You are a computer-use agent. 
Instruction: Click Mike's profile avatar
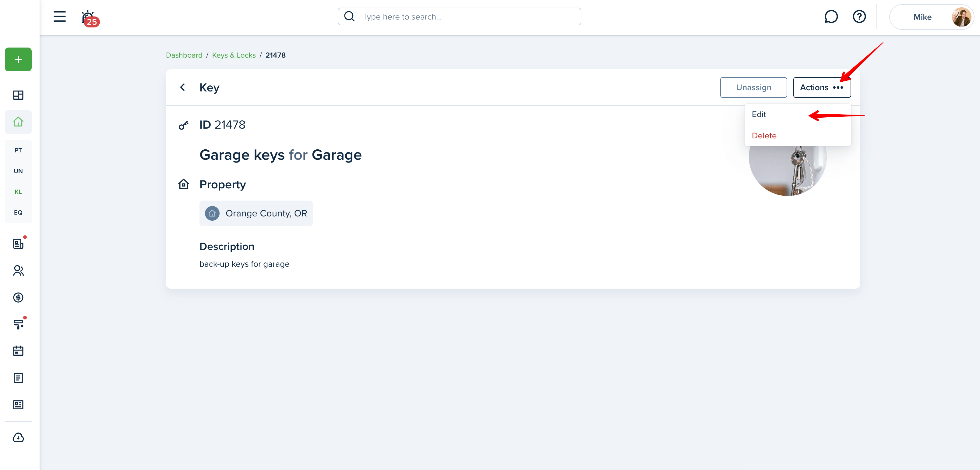coord(961,17)
